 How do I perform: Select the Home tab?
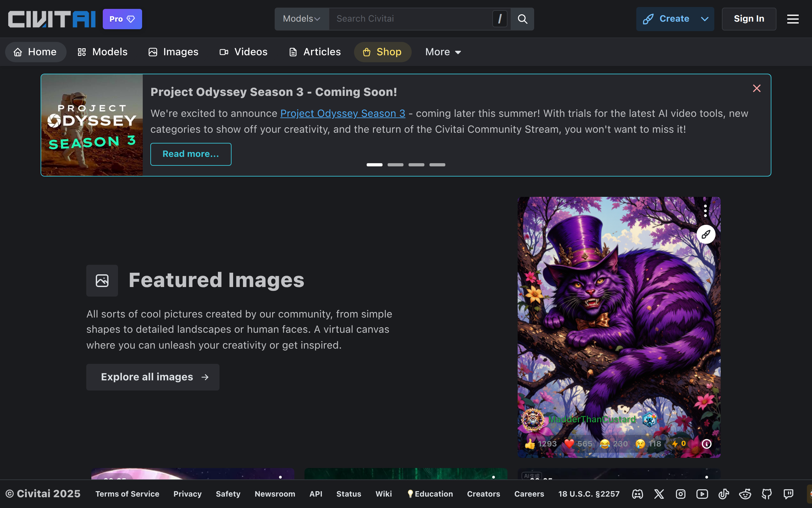36,52
